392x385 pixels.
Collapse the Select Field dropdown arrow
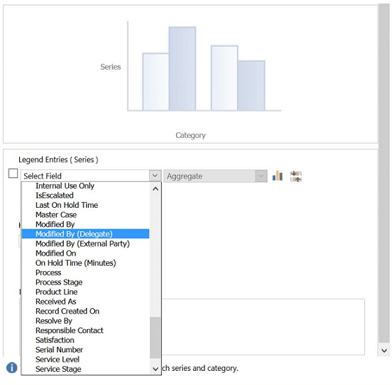pos(155,176)
